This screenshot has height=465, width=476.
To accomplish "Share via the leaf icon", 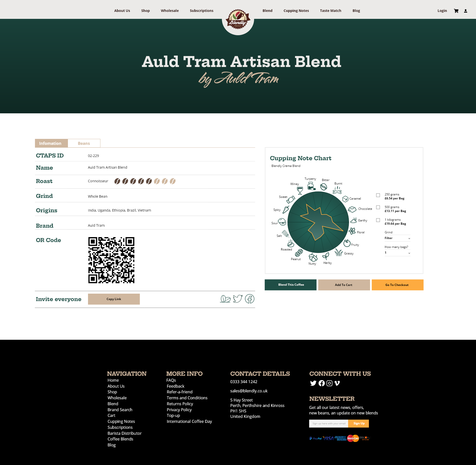I will (225, 299).
